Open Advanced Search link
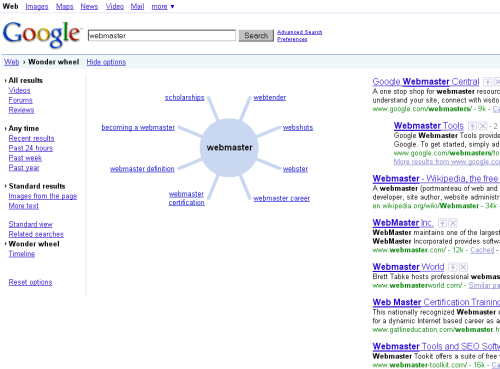The image size is (500, 369). [300, 32]
